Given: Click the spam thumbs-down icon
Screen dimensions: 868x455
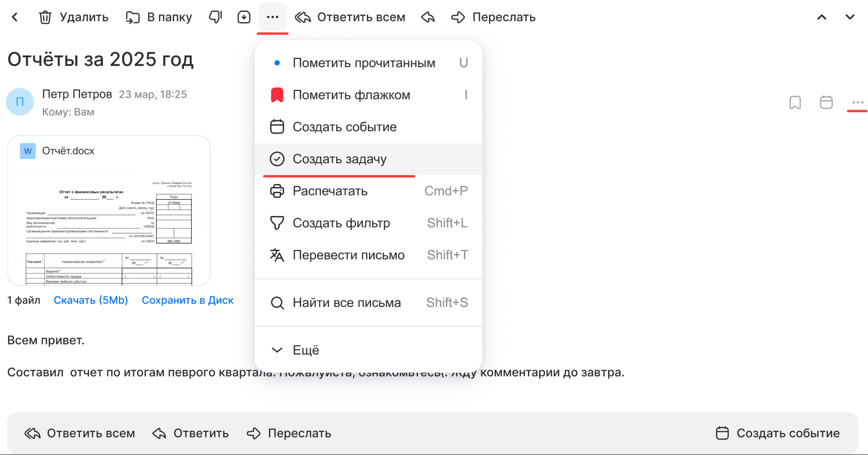Looking at the screenshot, I should (x=215, y=17).
